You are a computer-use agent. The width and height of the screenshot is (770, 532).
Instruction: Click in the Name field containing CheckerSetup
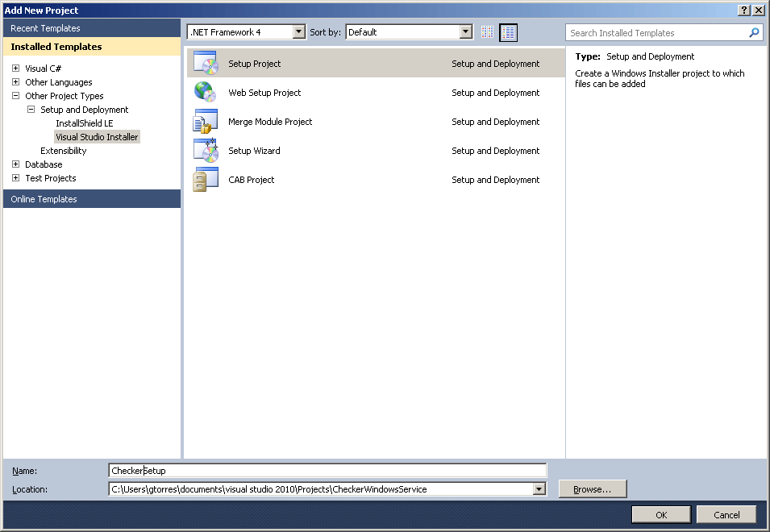(327, 470)
